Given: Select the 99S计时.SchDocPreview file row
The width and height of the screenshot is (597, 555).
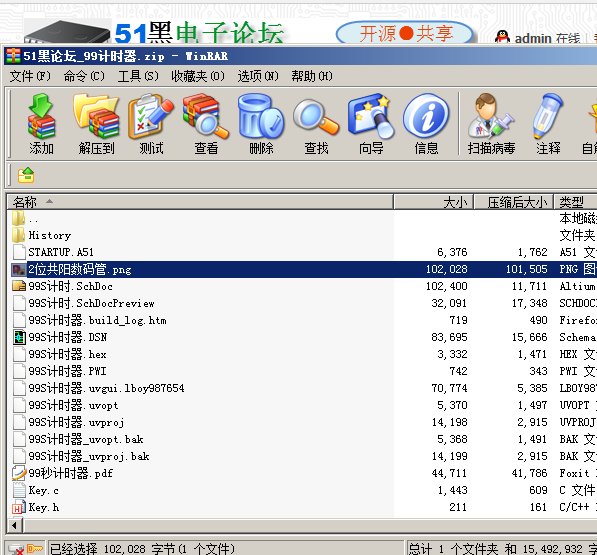Looking at the screenshot, I should [91, 303].
